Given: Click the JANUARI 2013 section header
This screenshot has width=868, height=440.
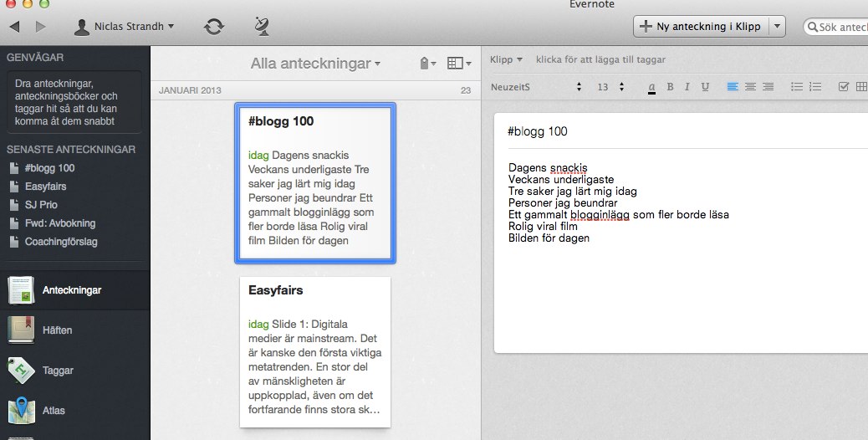Looking at the screenshot, I should [315, 90].
